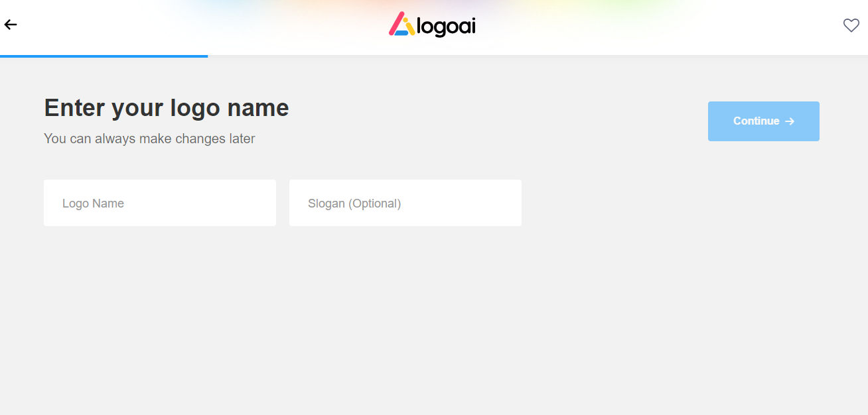Click the colorful triangle logoai logo mark
The width and height of the screenshot is (868, 415).
401,25
